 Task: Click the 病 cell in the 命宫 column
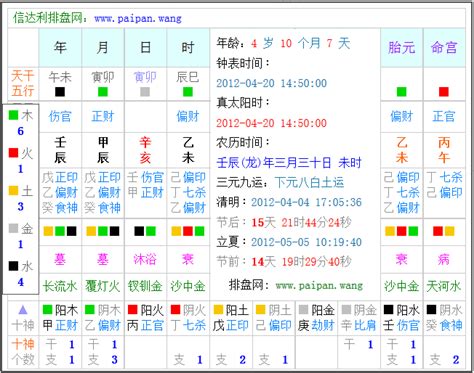coord(444,259)
